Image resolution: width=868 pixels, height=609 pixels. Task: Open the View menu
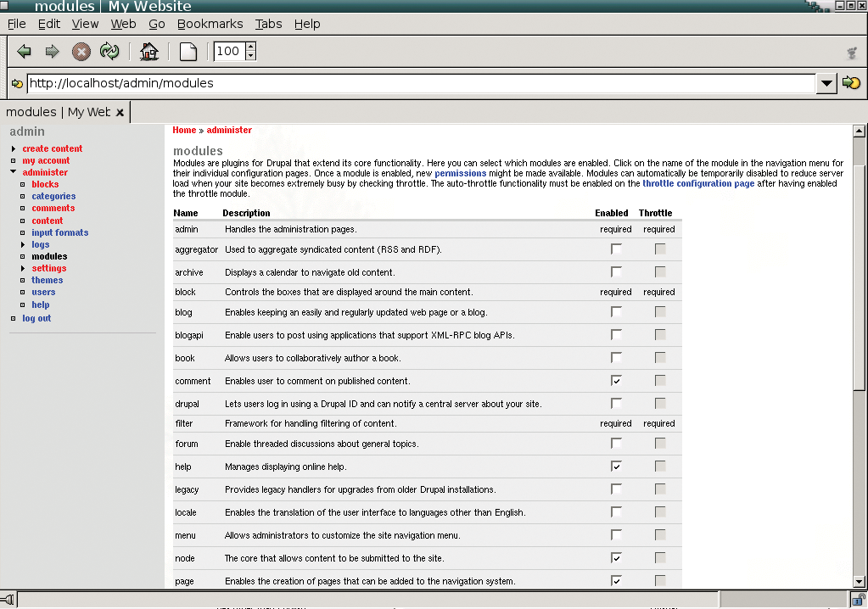coord(85,24)
